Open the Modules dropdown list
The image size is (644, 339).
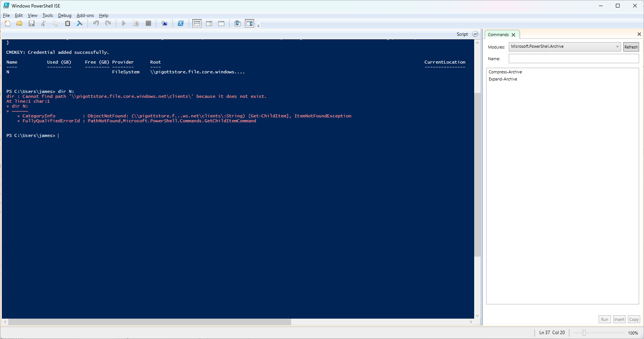point(617,47)
